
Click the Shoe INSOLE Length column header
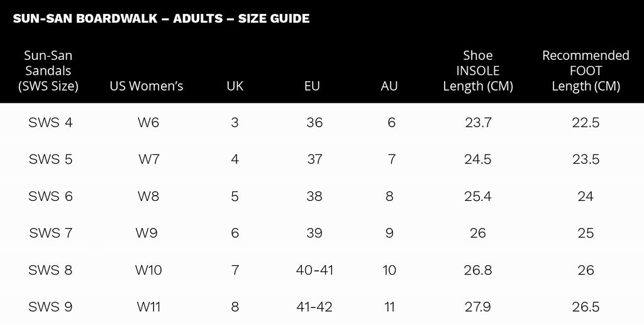[478, 71]
